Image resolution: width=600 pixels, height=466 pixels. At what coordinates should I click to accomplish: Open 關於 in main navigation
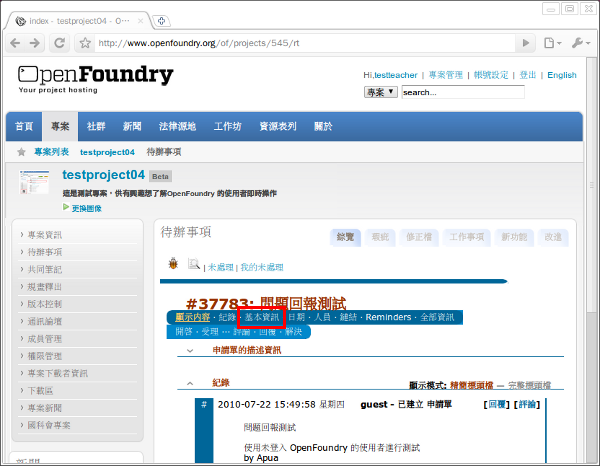[323, 126]
